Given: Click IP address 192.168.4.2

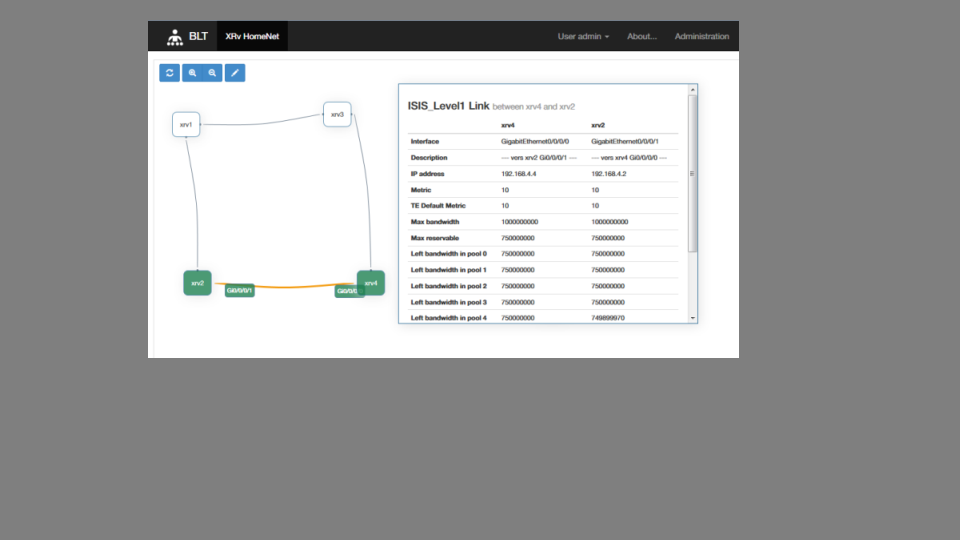Looking at the screenshot, I should click(x=609, y=174).
